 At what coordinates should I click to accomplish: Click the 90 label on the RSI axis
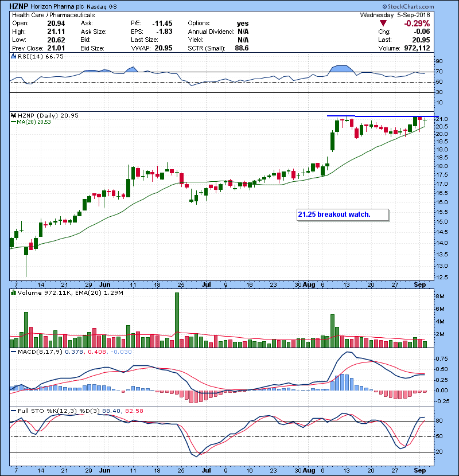[x=439, y=61]
